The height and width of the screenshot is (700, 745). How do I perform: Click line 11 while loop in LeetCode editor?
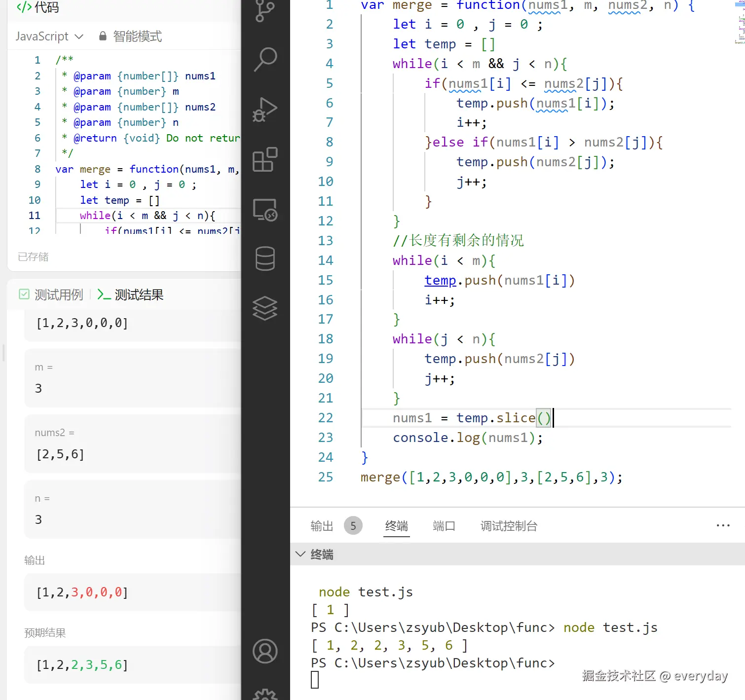coord(148,216)
